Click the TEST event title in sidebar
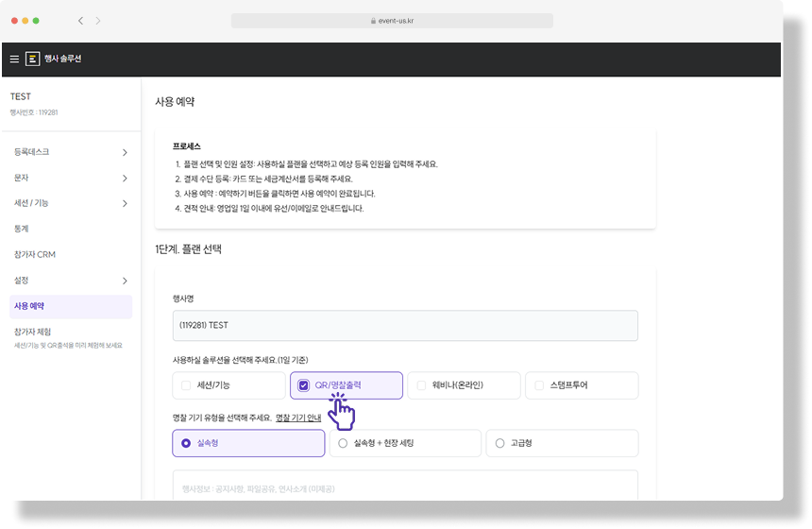Viewport: 812px width, 529px height. (x=21, y=97)
